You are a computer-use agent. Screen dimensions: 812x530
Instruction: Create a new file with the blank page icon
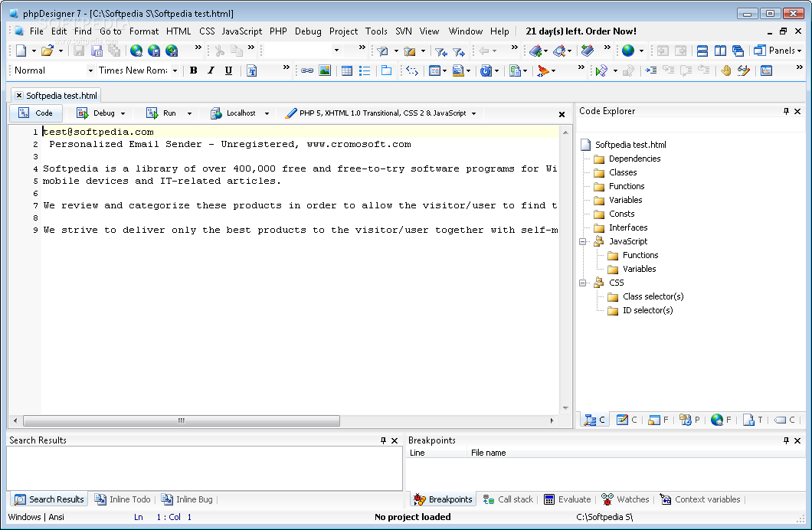(21, 51)
